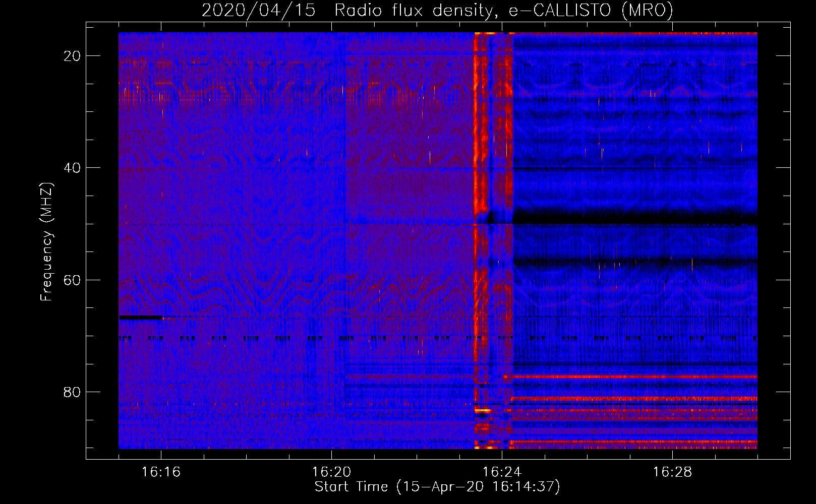Image resolution: width=816 pixels, height=504 pixels.
Task: Click the 20 MHz frequency tick label
Action: 72,56
